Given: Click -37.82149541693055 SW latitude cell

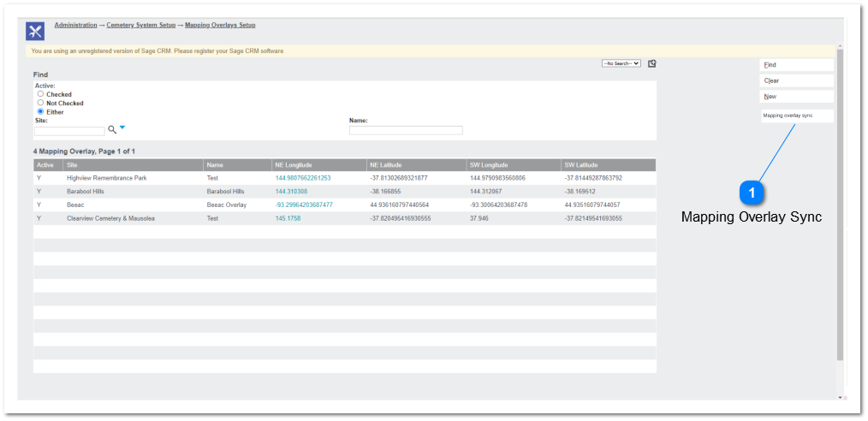Looking at the screenshot, I should click(x=593, y=218).
